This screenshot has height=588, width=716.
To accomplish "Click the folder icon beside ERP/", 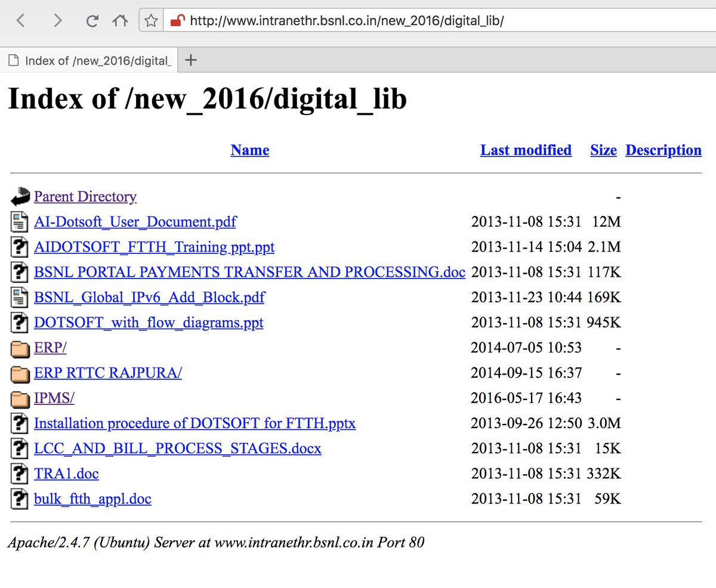I will click(20, 348).
